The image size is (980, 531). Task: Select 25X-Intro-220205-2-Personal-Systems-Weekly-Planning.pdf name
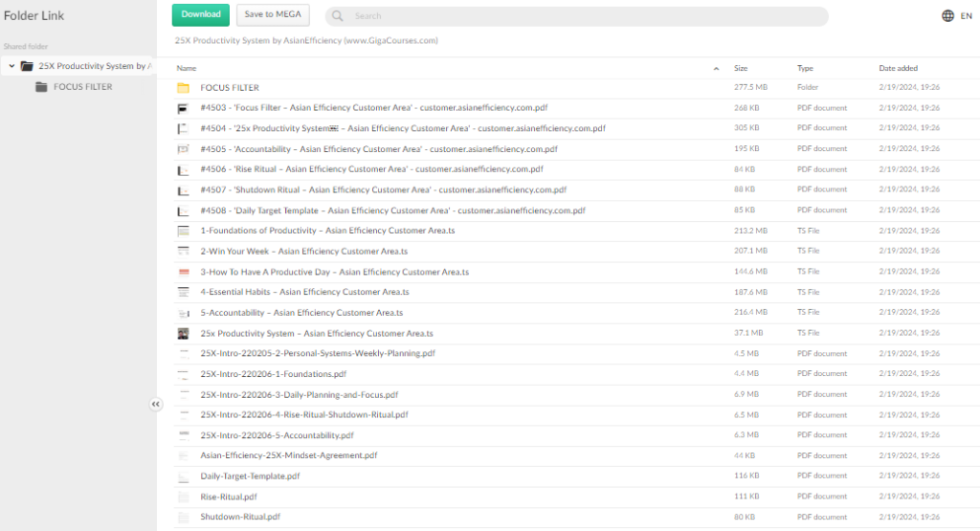[318, 353]
